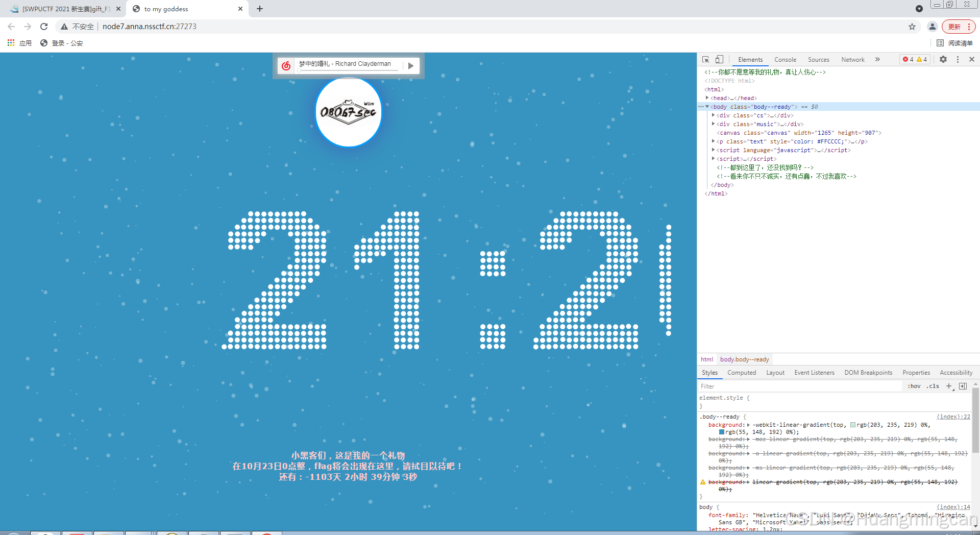Open the (index):22 stylesheet link

953,417
